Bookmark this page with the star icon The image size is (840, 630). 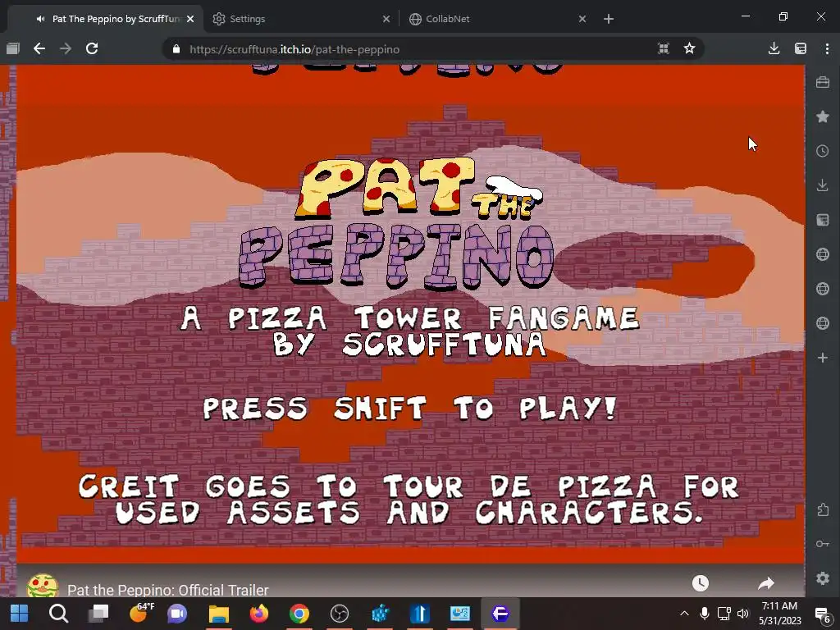689,48
